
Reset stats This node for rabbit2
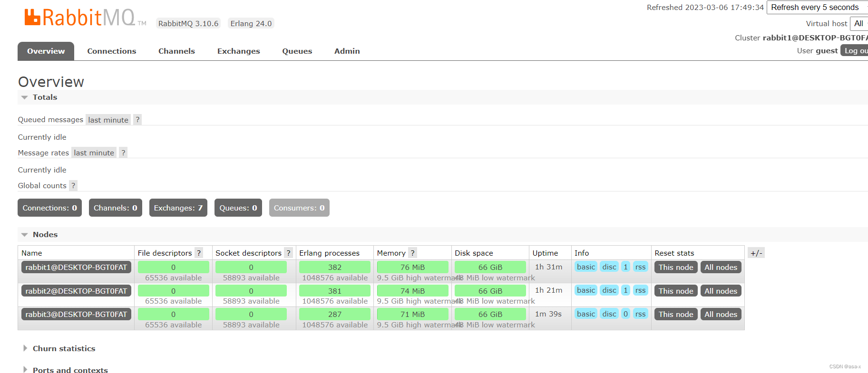[676, 291]
